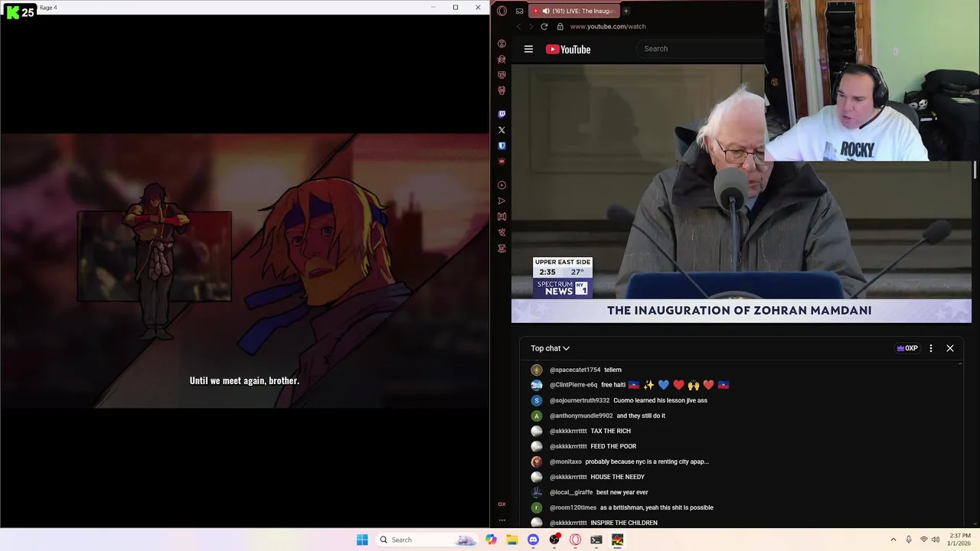Expand the Top chat dropdown
Image resolution: width=980 pixels, height=551 pixels.
550,348
